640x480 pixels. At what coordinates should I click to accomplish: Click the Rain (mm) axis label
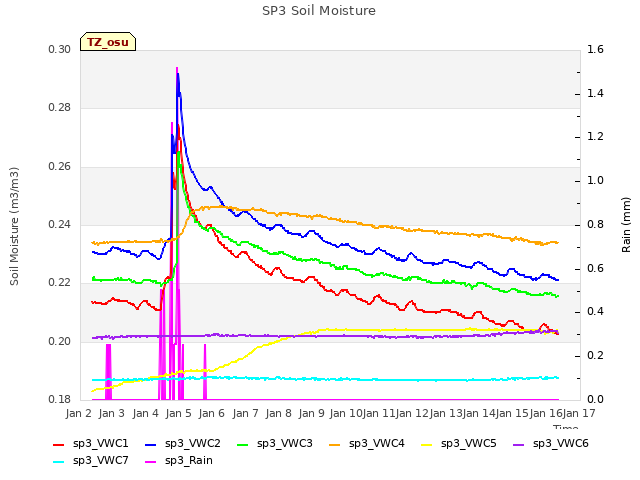(626, 225)
